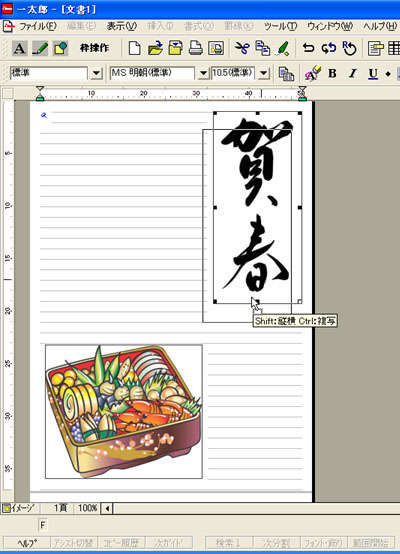Toggle italic formatting
400x554 pixels.
tap(352, 73)
